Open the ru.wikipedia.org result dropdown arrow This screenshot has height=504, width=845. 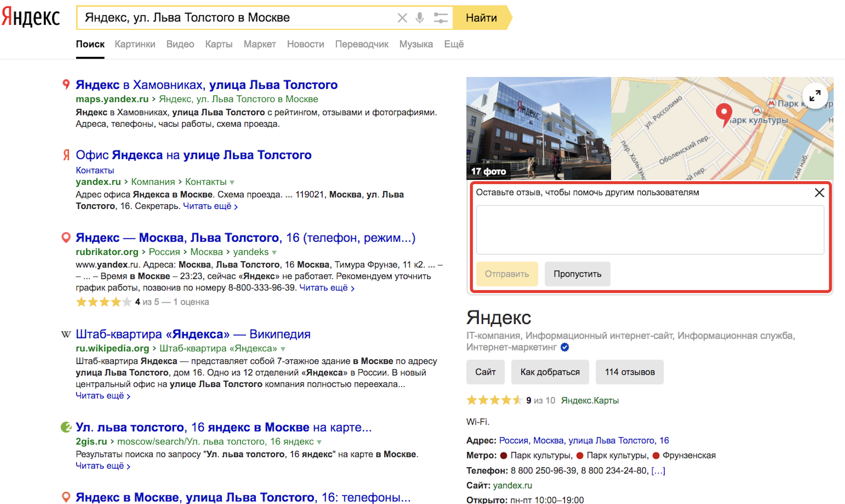pyautogui.click(x=283, y=349)
